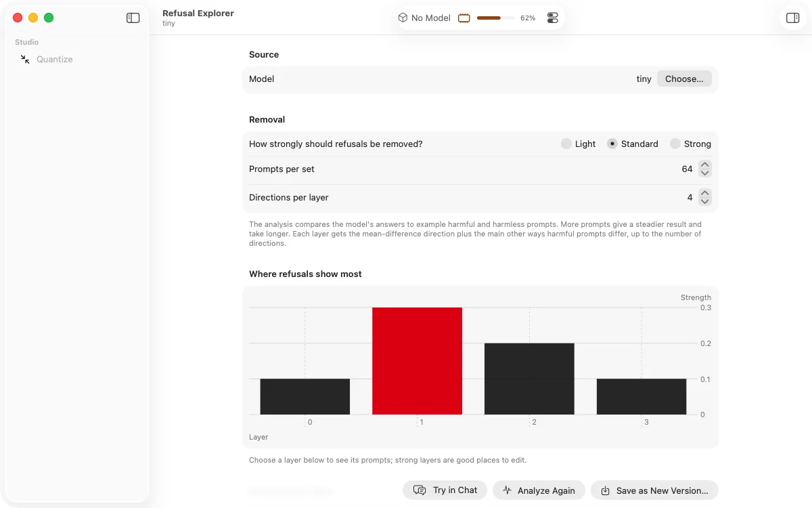Click the Choose... model button
The height and width of the screenshot is (508, 812).
pos(684,79)
